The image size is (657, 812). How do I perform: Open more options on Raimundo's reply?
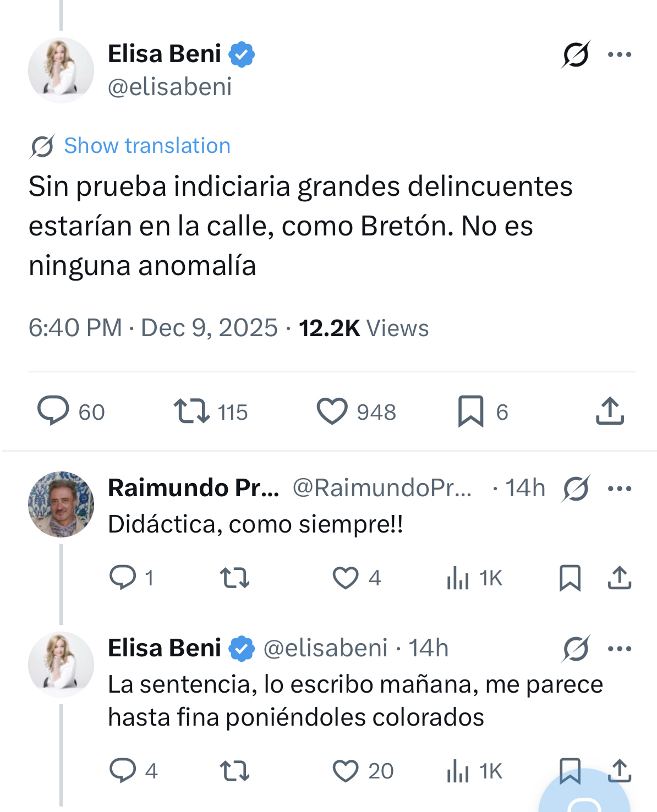pyautogui.click(x=619, y=489)
